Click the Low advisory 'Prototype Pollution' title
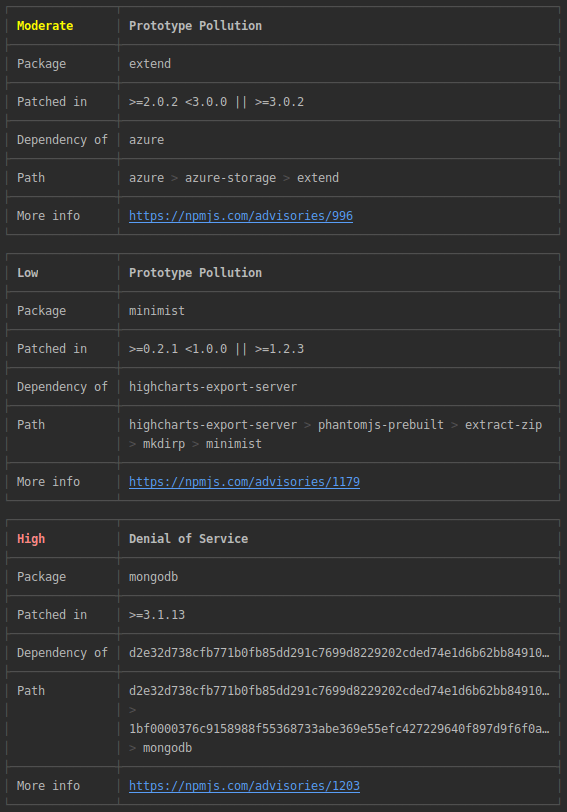The width and height of the screenshot is (567, 812). point(195,273)
